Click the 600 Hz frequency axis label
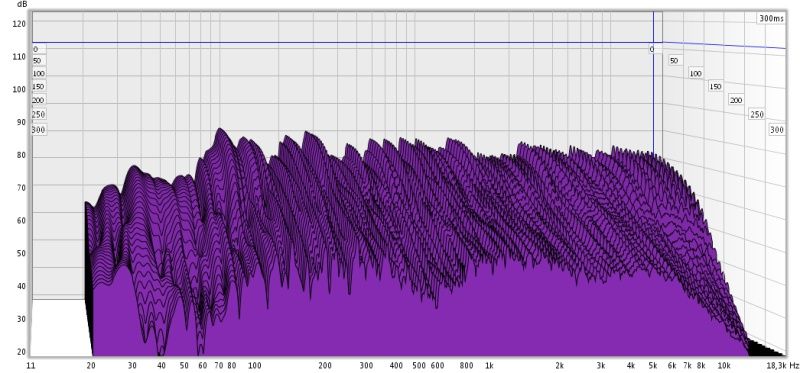Viewport: 800px width, 373px height. pyautogui.click(x=437, y=365)
